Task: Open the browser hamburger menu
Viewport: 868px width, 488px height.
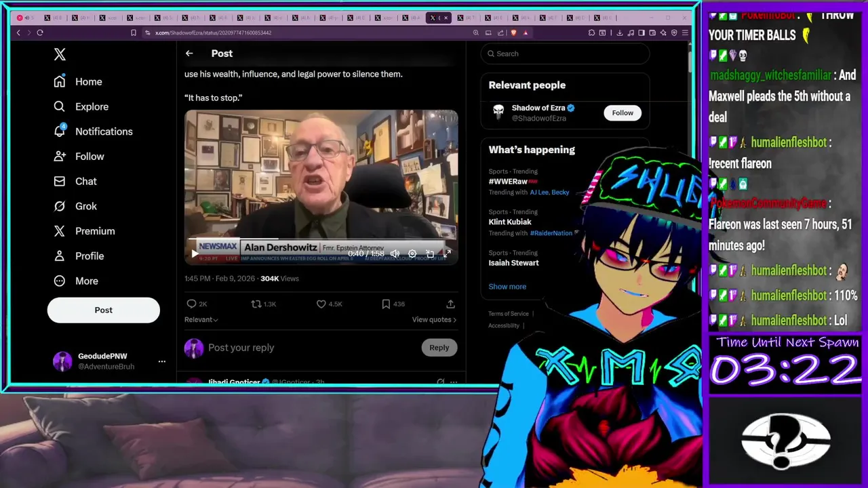Action: tap(685, 33)
